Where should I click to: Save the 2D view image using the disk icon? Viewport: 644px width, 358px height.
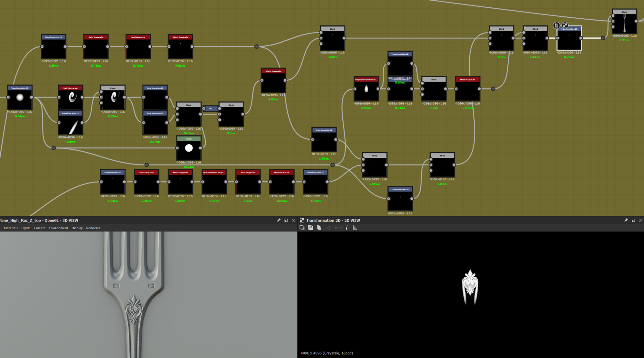pyautogui.click(x=310, y=228)
